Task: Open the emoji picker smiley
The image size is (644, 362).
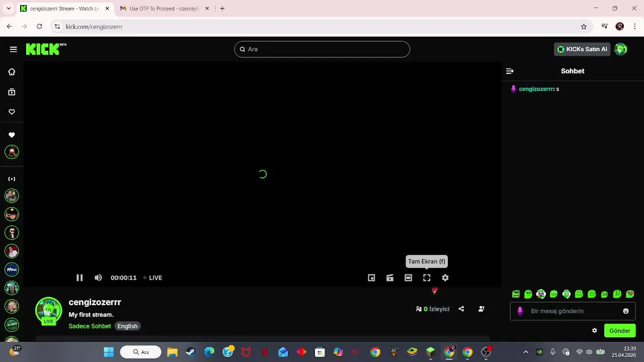Action: [x=626, y=311]
